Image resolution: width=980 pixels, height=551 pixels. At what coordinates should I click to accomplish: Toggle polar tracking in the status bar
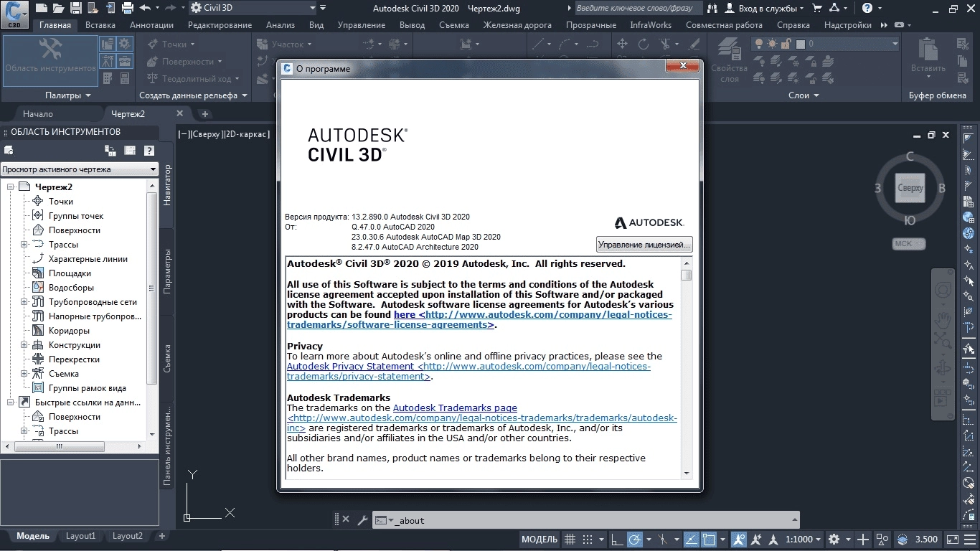click(x=635, y=539)
